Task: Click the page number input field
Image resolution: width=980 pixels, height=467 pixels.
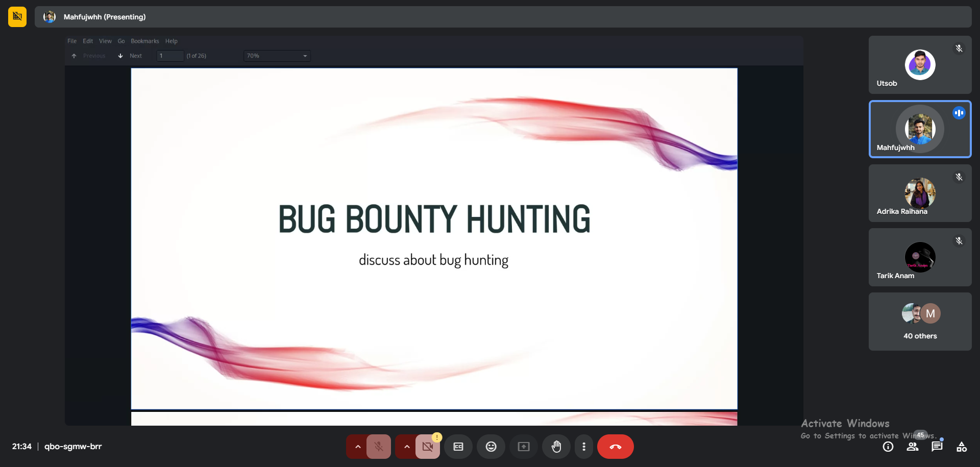Action: pyautogui.click(x=170, y=56)
